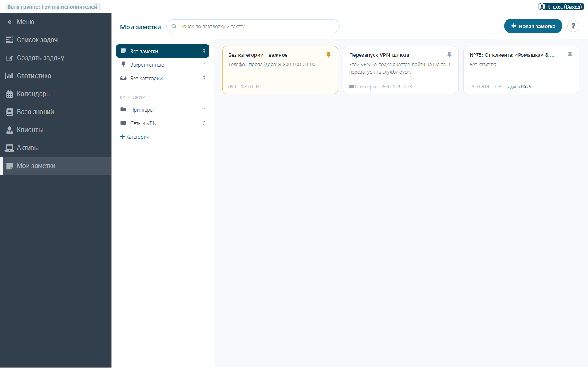
Task: Add a new category via + Категория
Action: pos(135,137)
